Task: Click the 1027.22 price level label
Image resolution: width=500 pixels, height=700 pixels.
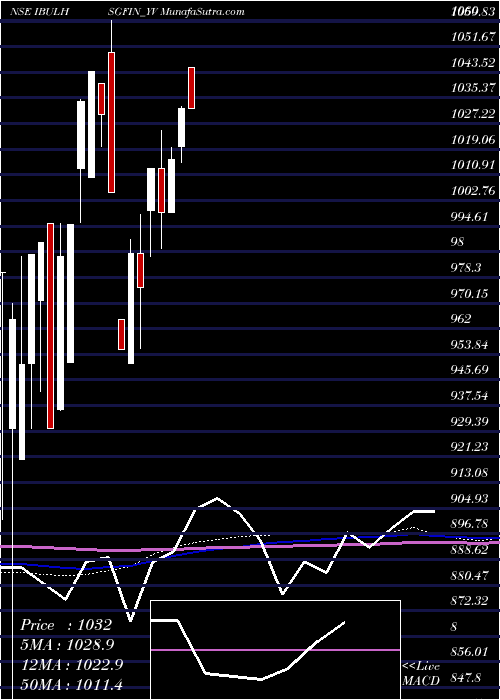Action: [473, 114]
